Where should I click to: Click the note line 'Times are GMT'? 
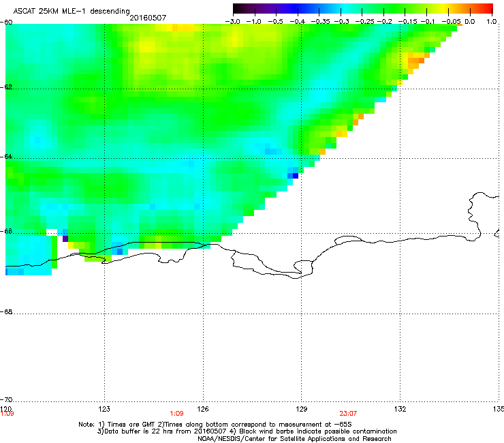pyautogui.click(x=215, y=425)
